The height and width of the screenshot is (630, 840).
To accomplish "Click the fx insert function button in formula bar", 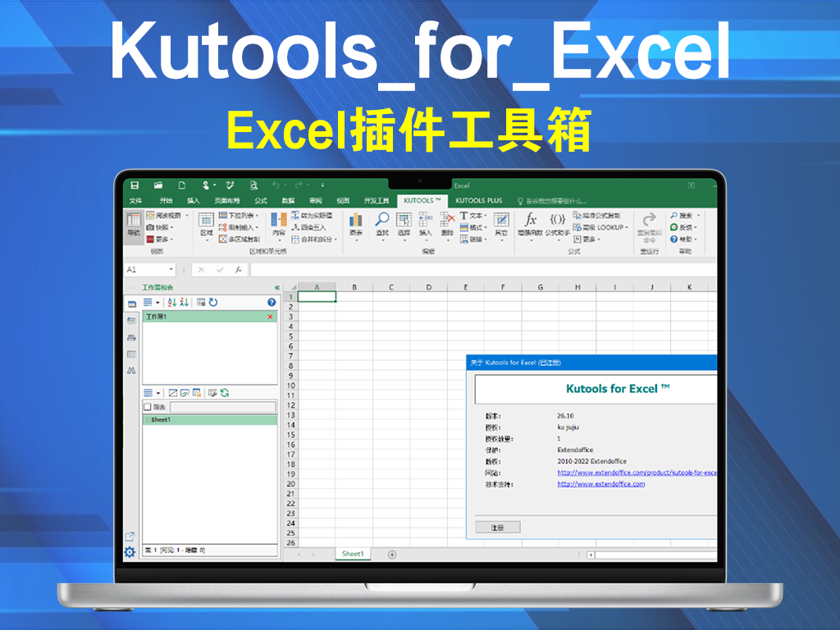I will tap(239, 270).
